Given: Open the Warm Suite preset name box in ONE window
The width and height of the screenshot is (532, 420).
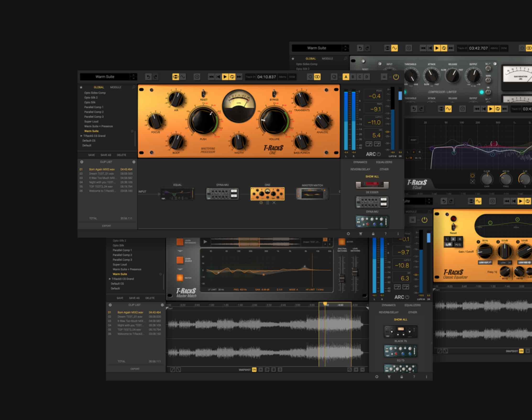Looking at the screenshot, I should [x=105, y=77].
